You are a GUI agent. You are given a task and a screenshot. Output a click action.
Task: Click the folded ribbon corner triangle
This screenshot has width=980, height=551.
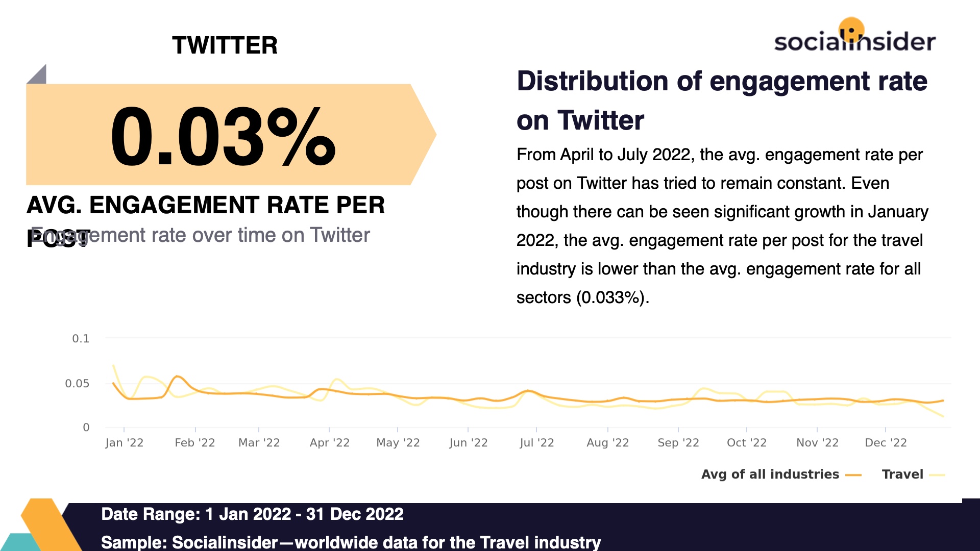pyautogui.click(x=36, y=74)
